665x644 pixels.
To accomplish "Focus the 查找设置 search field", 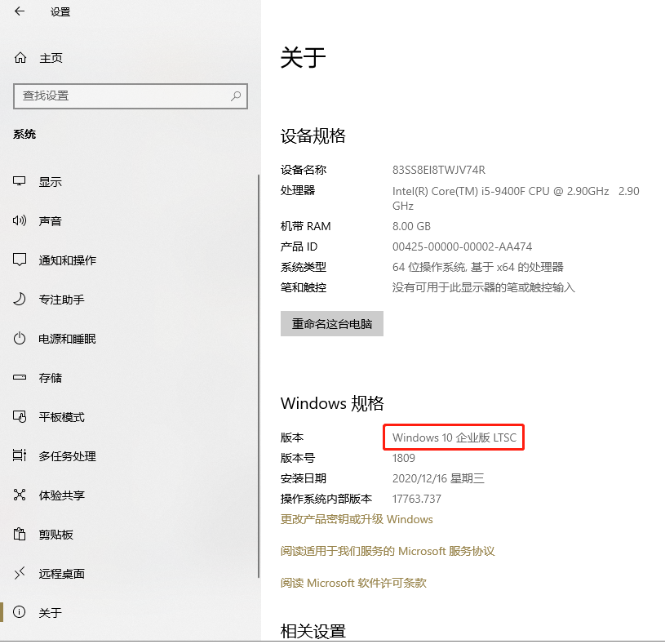I will [x=122, y=95].
